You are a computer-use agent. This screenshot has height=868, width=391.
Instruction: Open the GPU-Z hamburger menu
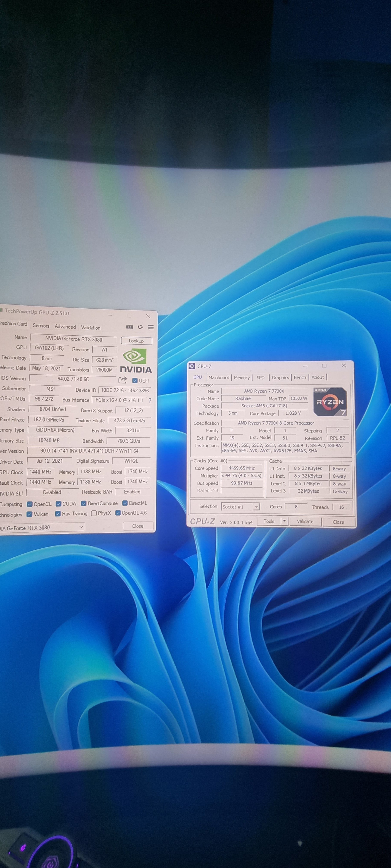(151, 327)
